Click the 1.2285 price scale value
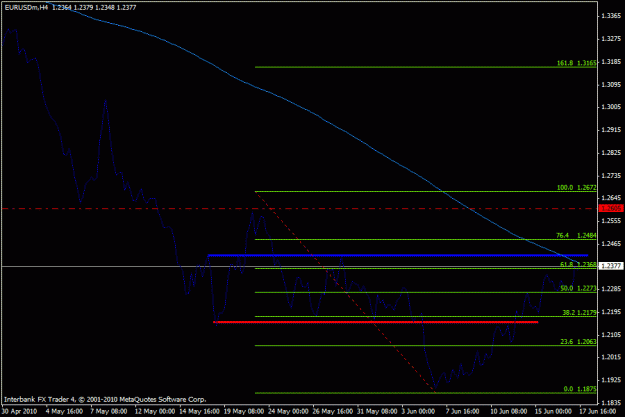The width and height of the screenshot is (625, 417). click(611, 289)
